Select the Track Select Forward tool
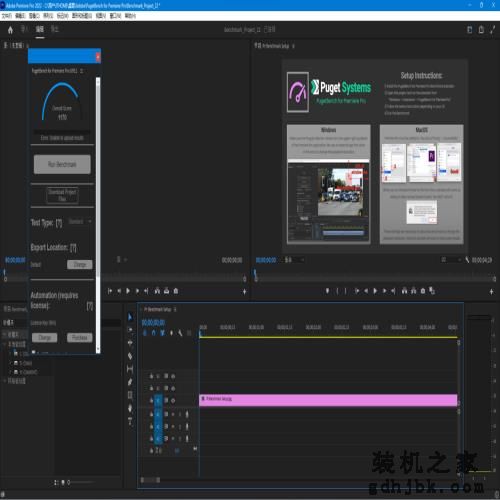The height and width of the screenshot is (500, 500). [130, 330]
